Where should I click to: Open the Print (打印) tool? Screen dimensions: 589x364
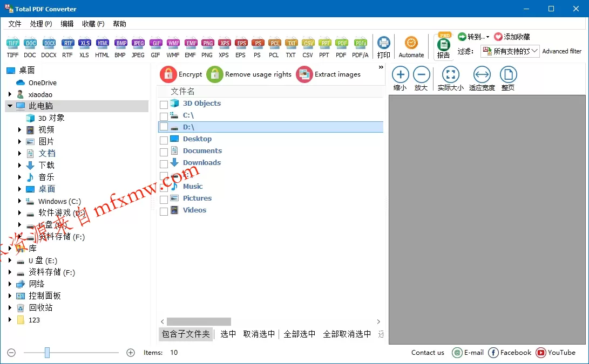click(x=383, y=47)
